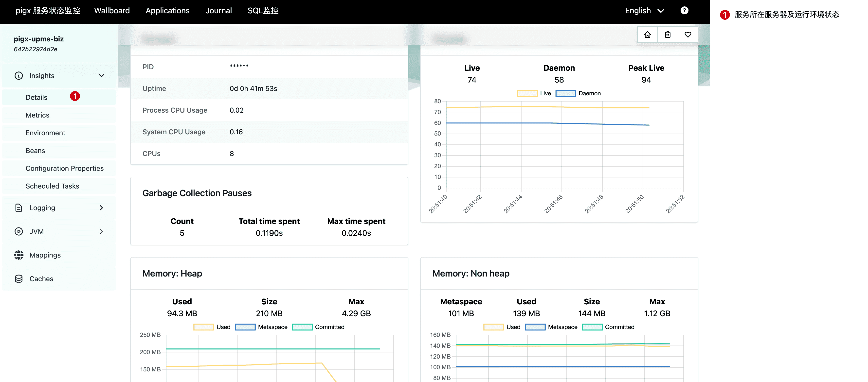The image size is (868, 382).
Task: Open Configuration Properties in sidebar
Action: [x=64, y=168]
